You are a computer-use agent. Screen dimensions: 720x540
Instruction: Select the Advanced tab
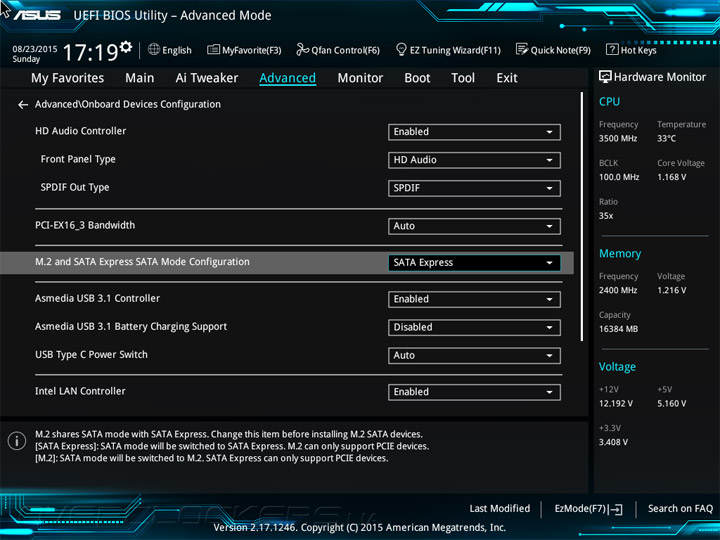[x=287, y=78]
